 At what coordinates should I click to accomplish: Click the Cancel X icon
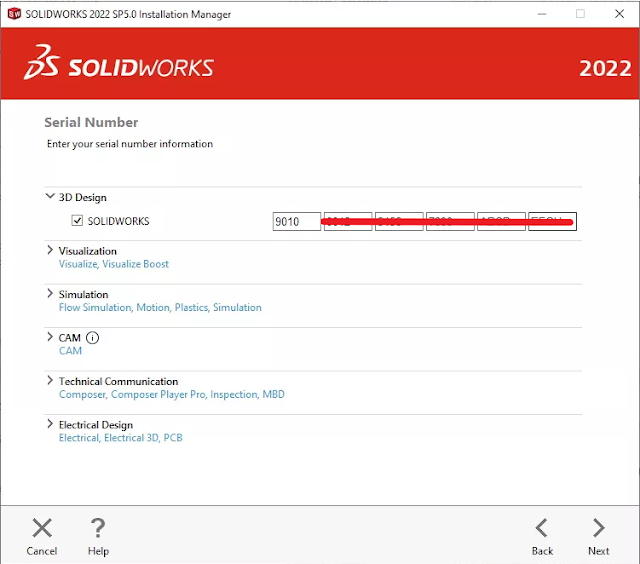42,528
